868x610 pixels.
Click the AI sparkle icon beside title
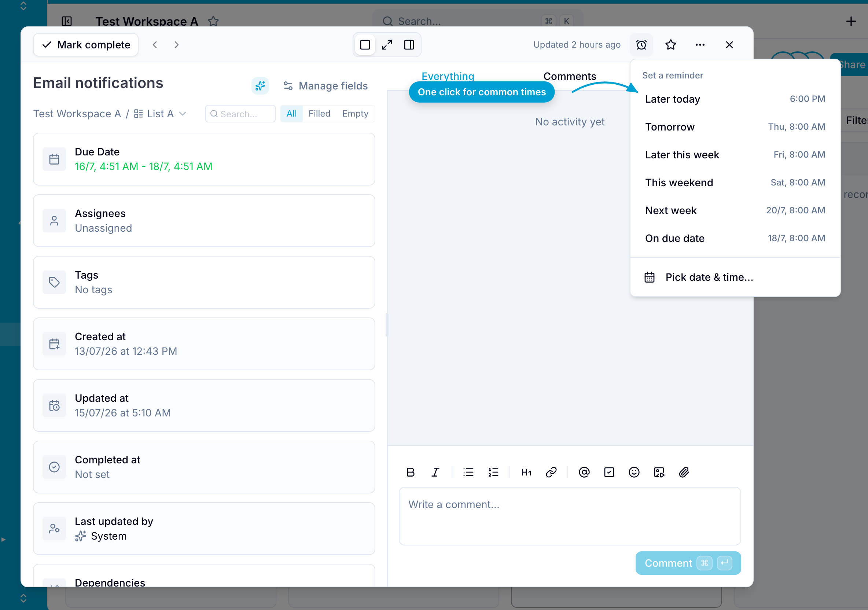[260, 86]
